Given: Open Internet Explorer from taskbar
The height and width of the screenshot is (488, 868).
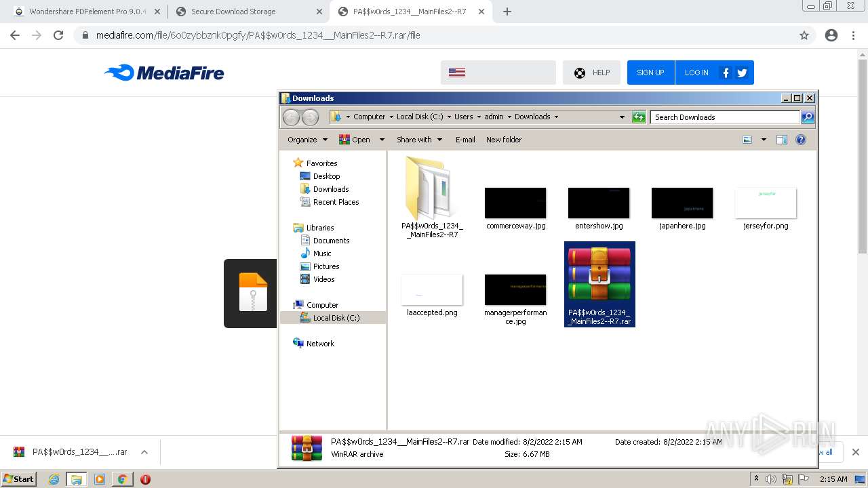Looking at the screenshot, I should (x=54, y=479).
